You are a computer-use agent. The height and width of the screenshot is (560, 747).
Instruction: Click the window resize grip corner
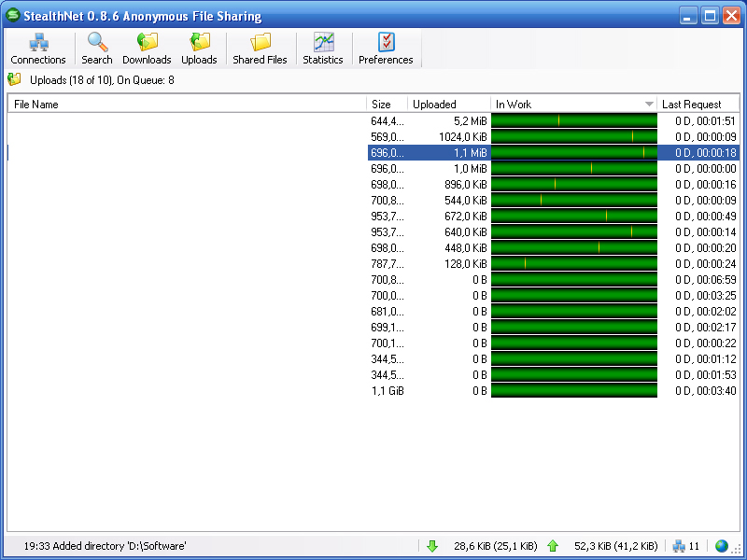click(737, 549)
